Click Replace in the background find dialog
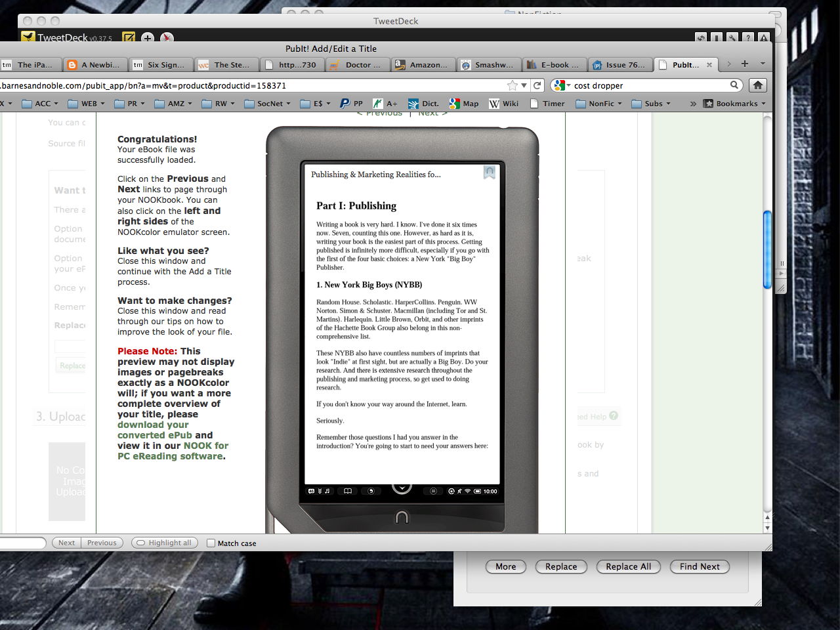 [561, 566]
